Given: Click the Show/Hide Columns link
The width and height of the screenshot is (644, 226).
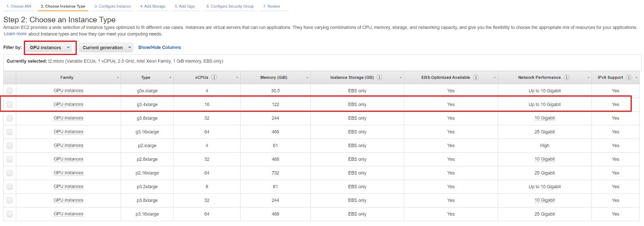Looking at the screenshot, I should click(x=159, y=48).
